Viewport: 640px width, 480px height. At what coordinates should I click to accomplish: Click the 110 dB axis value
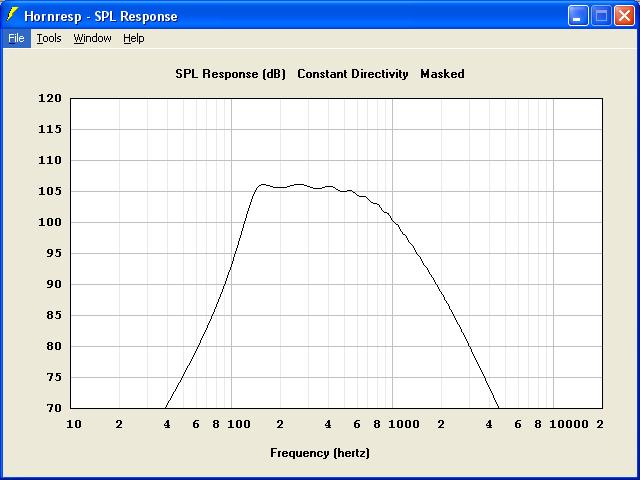pos(50,160)
